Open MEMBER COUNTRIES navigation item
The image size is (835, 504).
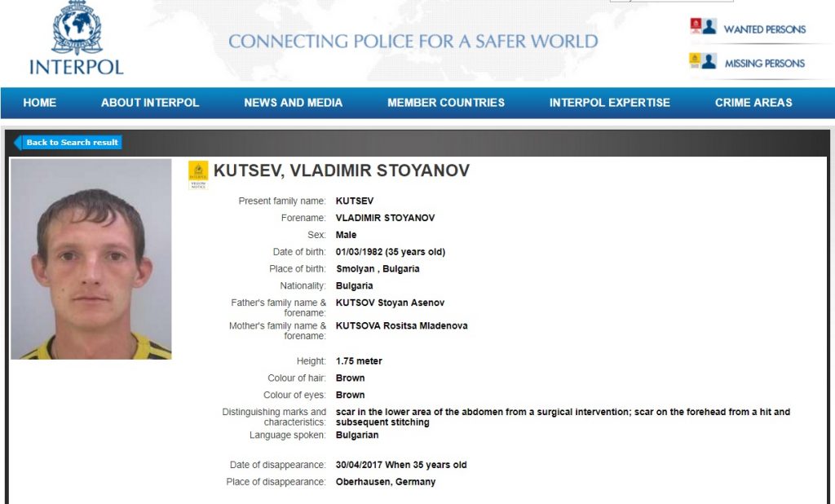(446, 102)
